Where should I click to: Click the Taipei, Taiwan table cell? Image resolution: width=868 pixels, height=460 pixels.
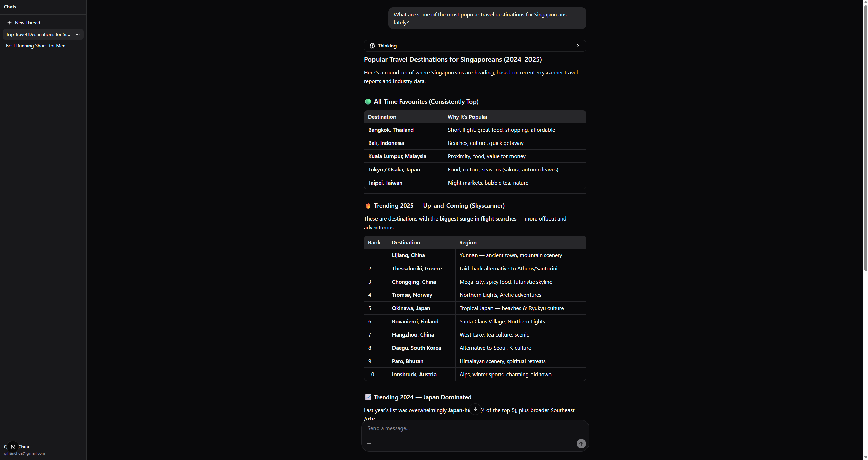(x=404, y=183)
